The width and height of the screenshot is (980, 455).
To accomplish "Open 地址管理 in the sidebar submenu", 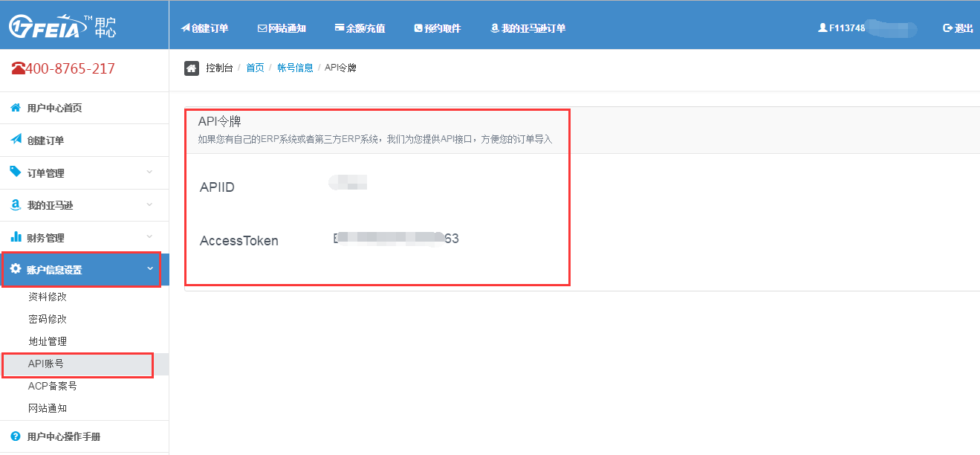I will 48,341.
